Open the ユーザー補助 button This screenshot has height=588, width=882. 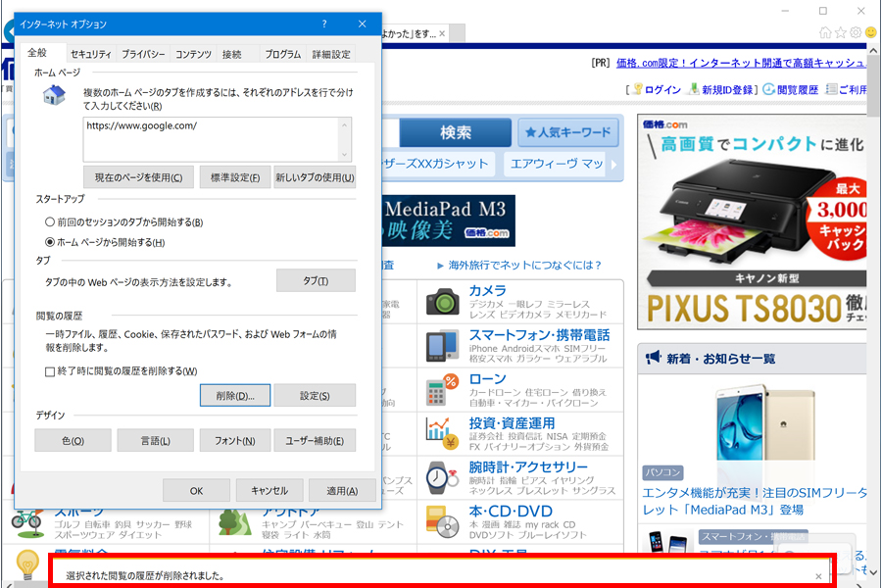315,441
